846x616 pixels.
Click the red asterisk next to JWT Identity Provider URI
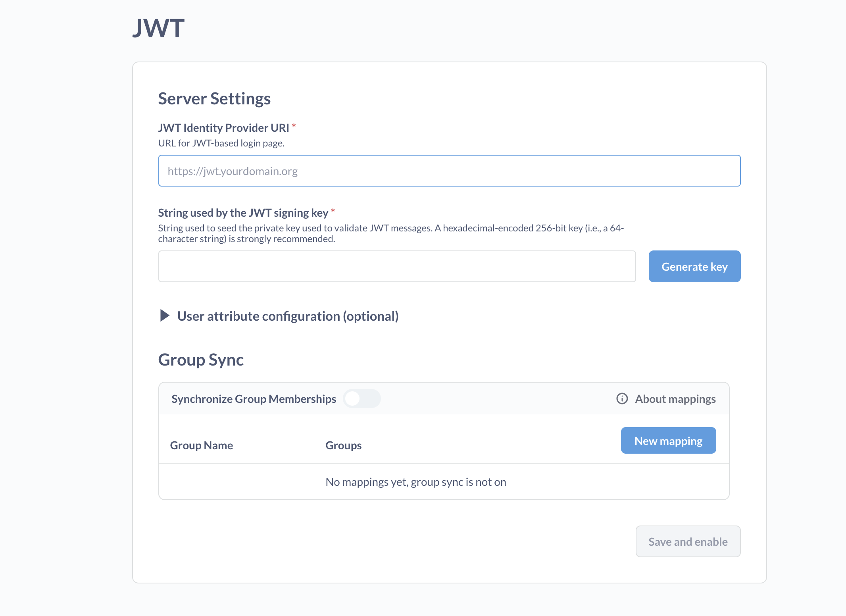[294, 126]
